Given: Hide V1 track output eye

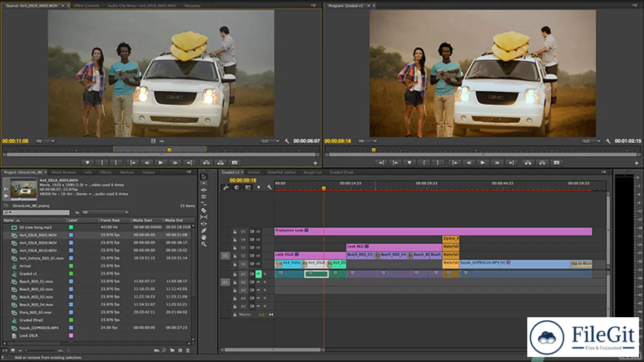Looking at the screenshot, I should pos(258,264).
